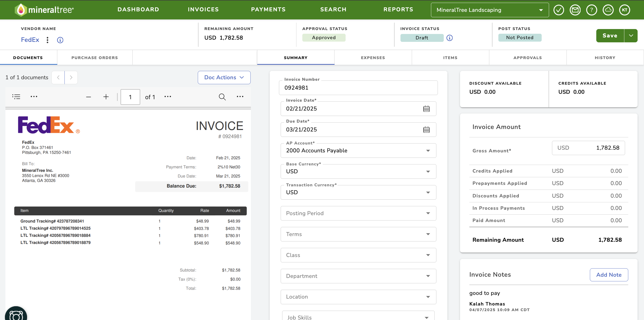Click the Invoice Date field 02/21/2025
The height and width of the screenshot is (320, 644).
coord(358,109)
